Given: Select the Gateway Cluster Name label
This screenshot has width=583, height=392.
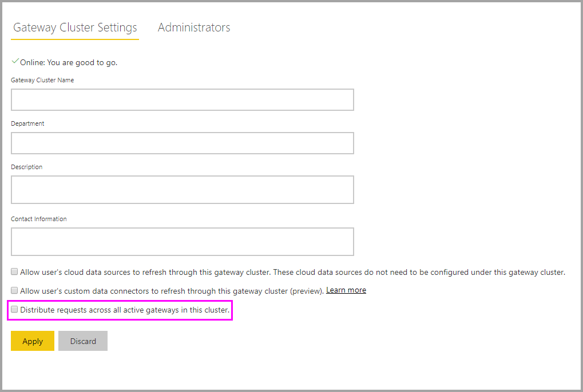Looking at the screenshot, I should point(42,80).
